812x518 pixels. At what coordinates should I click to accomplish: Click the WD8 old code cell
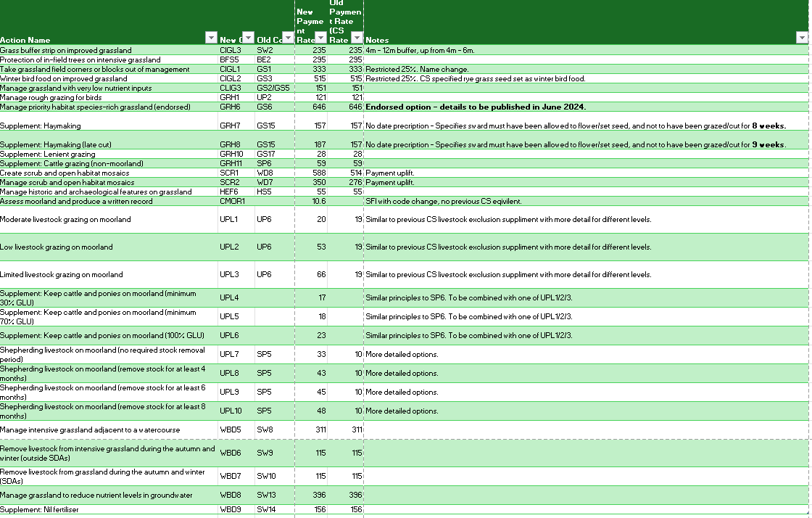point(275,173)
